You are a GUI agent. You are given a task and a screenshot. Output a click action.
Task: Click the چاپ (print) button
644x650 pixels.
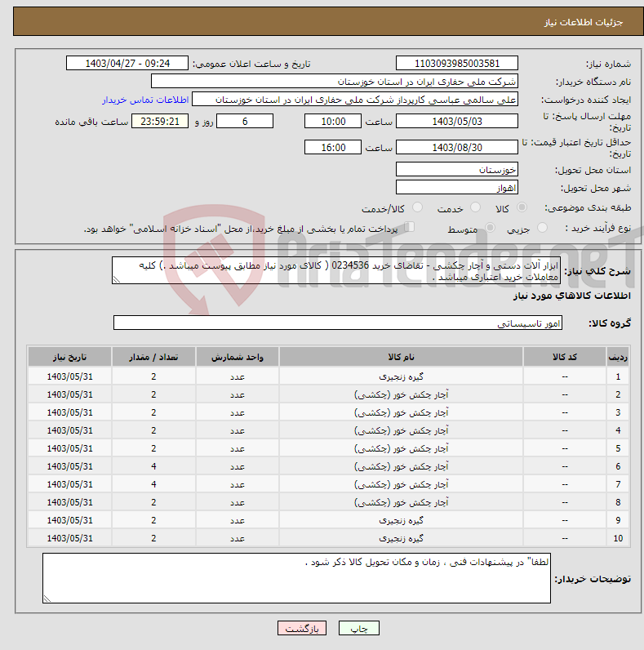359,629
